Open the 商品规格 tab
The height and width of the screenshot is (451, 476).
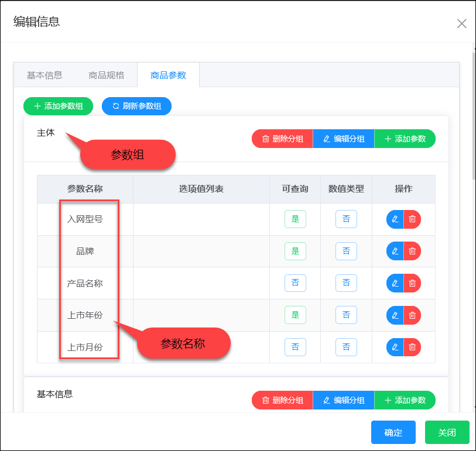pyautogui.click(x=107, y=75)
